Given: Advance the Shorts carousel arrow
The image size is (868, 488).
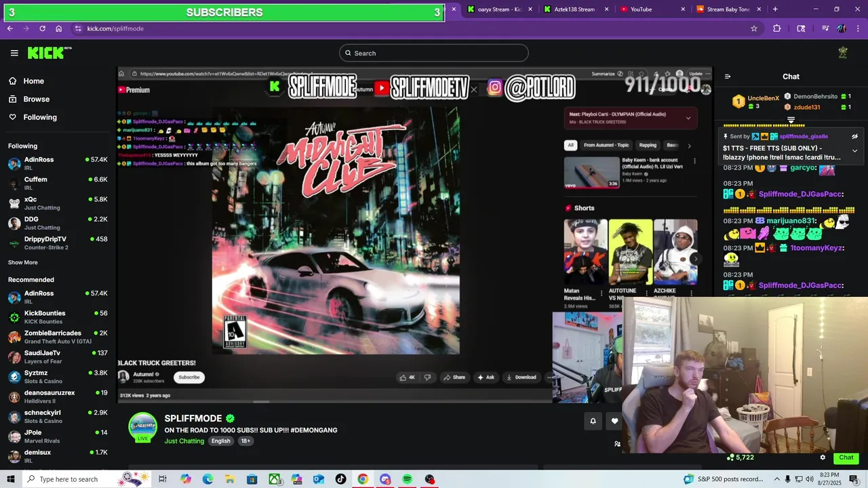Looking at the screenshot, I should pos(696,258).
